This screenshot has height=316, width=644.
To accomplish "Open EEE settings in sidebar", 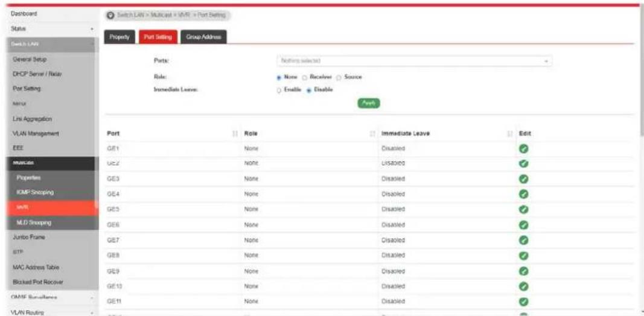I will point(18,148).
